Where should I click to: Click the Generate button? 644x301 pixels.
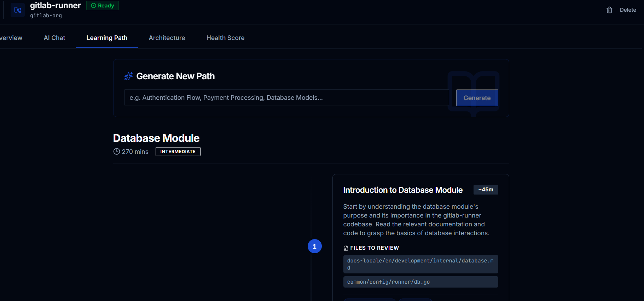[477, 98]
